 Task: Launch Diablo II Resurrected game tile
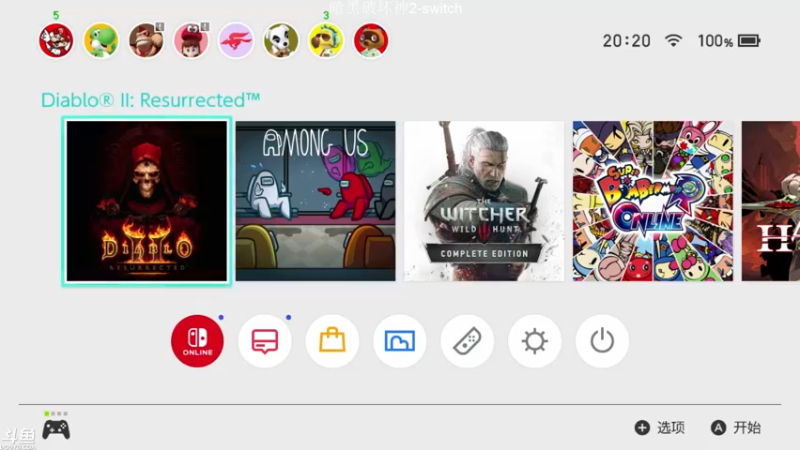(147, 201)
